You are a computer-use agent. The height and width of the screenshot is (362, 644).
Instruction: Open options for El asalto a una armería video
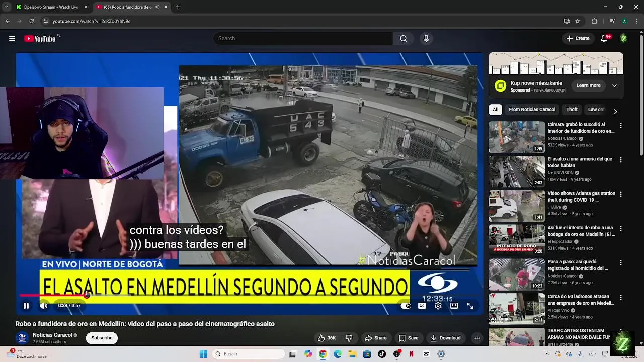click(x=621, y=160)
